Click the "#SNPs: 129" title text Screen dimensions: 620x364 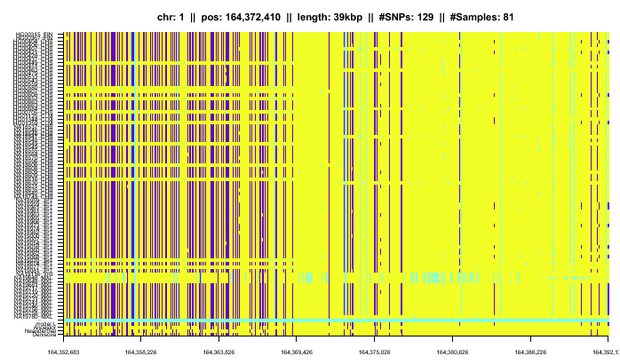(x=406, y=18)
